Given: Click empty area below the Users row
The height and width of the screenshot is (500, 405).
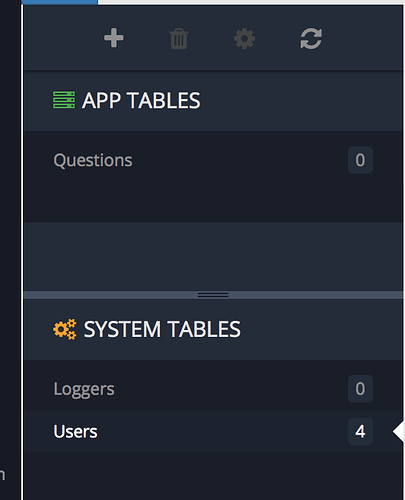Looking at the screenshot, I should coord(213,477).
